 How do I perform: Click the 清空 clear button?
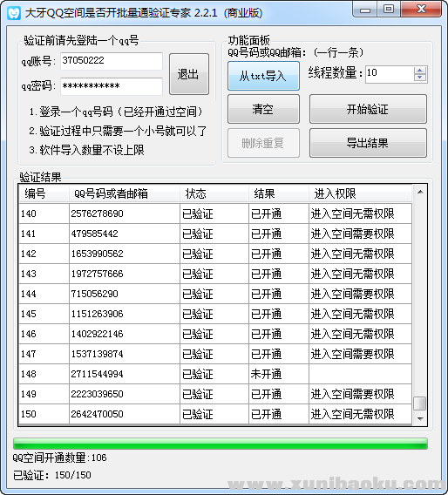[263, 109]
